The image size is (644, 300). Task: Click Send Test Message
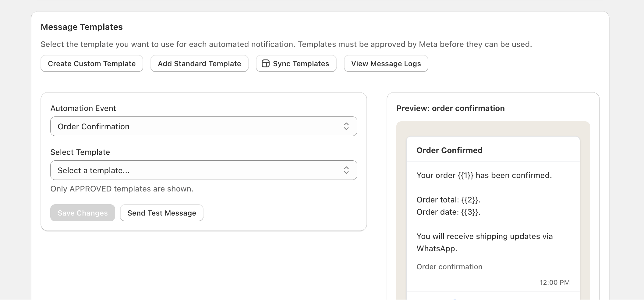click(x=161, y=213)
